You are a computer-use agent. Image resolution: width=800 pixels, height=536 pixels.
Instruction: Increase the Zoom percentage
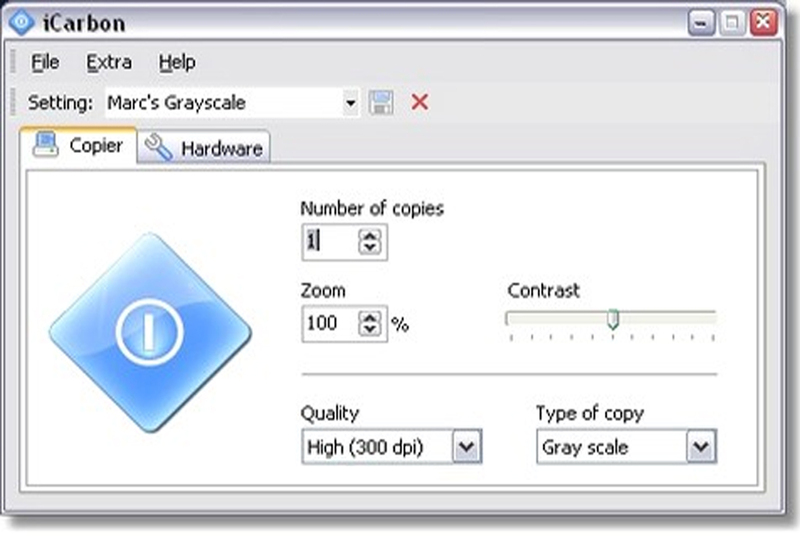click(x=370, y=317)
